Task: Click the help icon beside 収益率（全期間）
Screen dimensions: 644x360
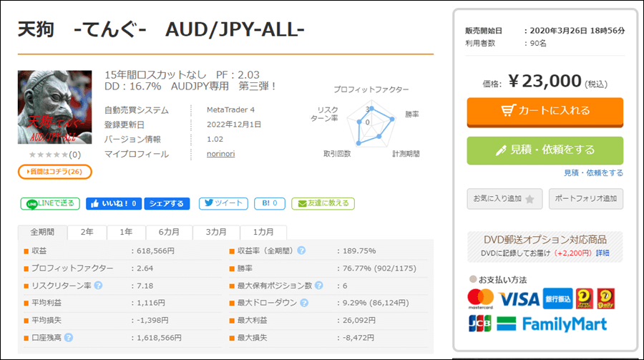Action: tap(301, 250)
